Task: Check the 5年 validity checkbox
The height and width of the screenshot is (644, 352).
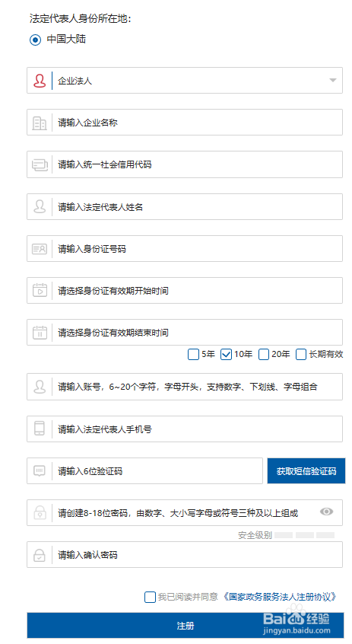Action: point(193,355)
